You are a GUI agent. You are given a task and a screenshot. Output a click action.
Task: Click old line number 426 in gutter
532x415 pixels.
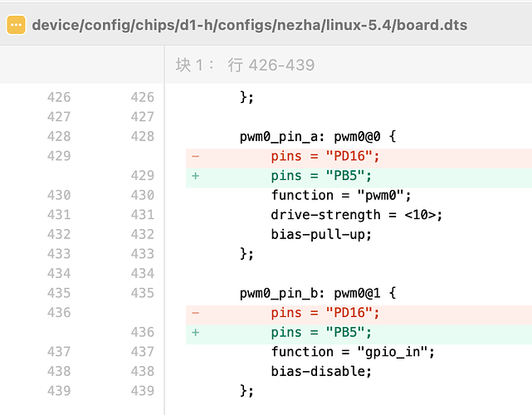(59, 97)
